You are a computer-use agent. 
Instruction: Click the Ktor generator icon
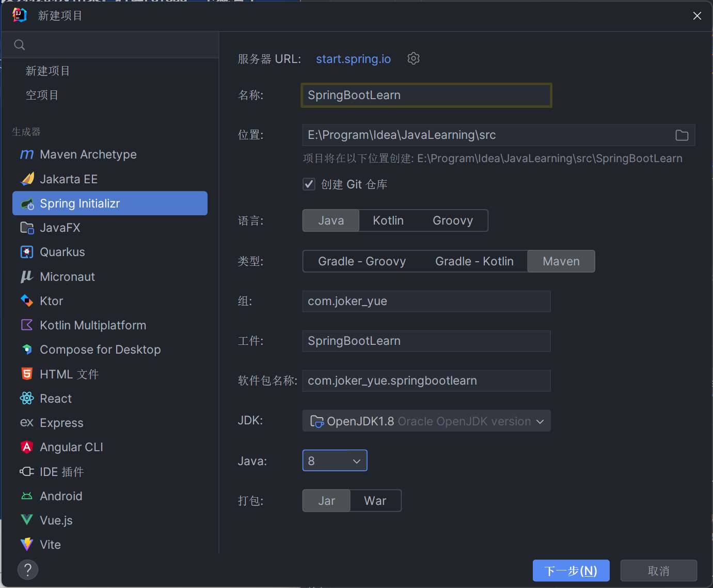coord(27,300)
